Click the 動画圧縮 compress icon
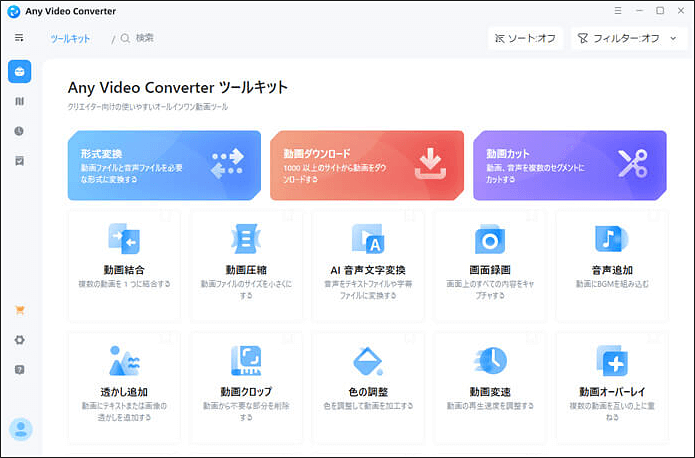The image size is (695, 458). (x=246, y=239)
